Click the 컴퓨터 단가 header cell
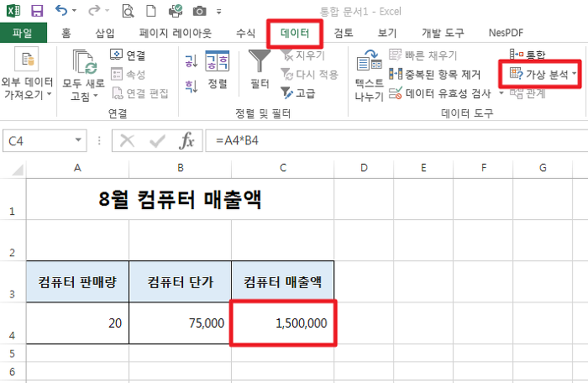The width and height of the screenshot is (588, 383). coord(180,281)
